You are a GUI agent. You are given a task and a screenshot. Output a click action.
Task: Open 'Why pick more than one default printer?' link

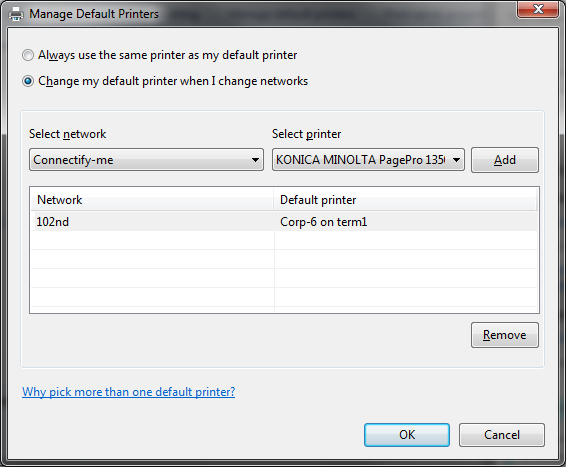point(129,392)
